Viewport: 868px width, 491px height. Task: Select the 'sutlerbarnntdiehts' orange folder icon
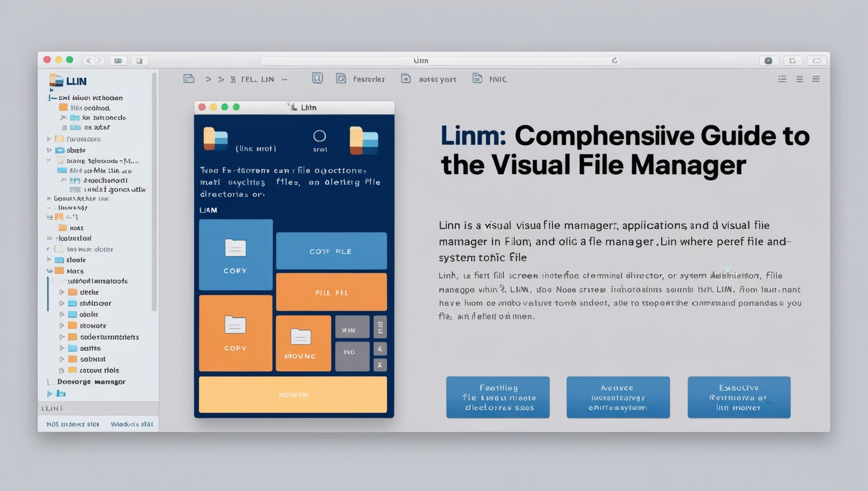click(x=73, y=337)
